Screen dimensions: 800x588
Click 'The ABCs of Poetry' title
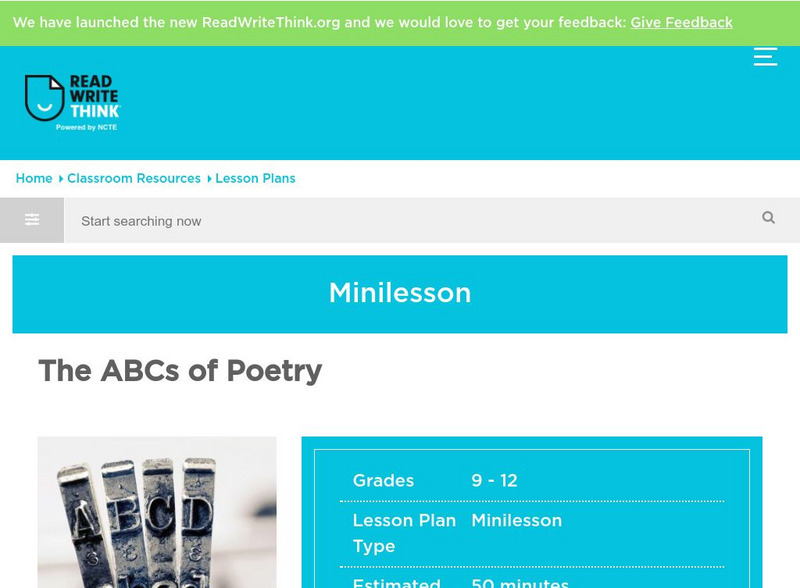pyautogui.click(x=180, y=371)
